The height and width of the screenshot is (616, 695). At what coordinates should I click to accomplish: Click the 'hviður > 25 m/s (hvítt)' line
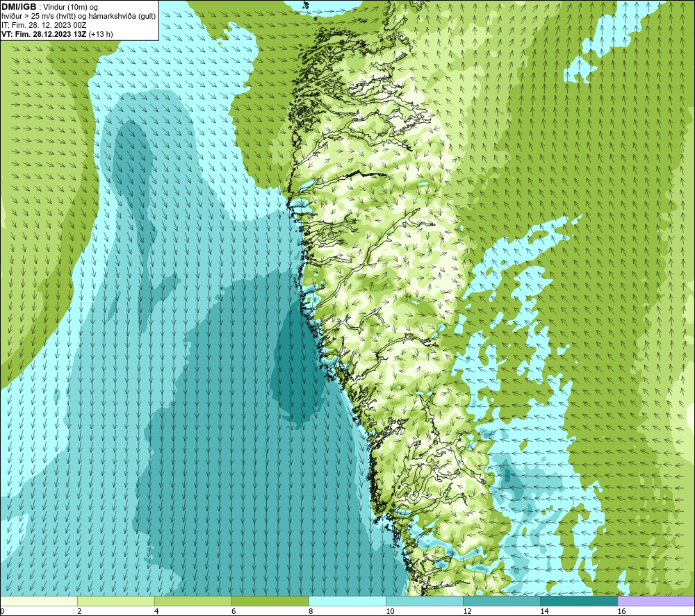38,17
